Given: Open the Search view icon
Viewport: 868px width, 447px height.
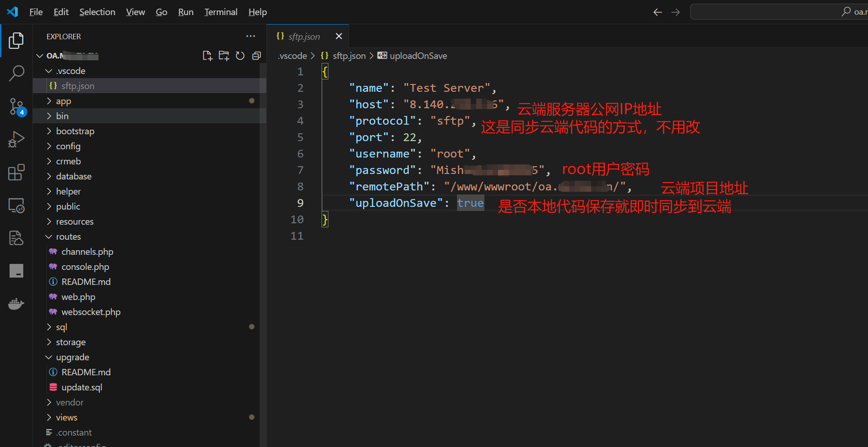Looking at the screenshot, I should pos(16,73).
